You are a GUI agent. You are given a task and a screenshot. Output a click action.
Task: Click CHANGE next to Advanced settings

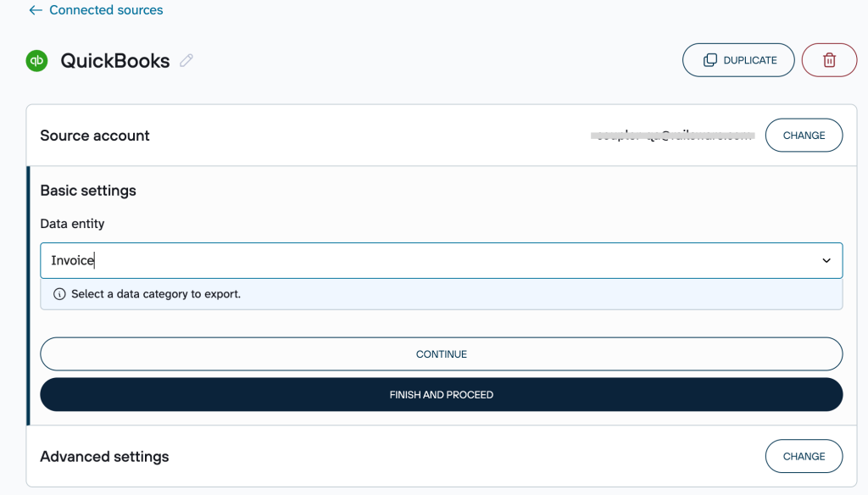(804, 456)
